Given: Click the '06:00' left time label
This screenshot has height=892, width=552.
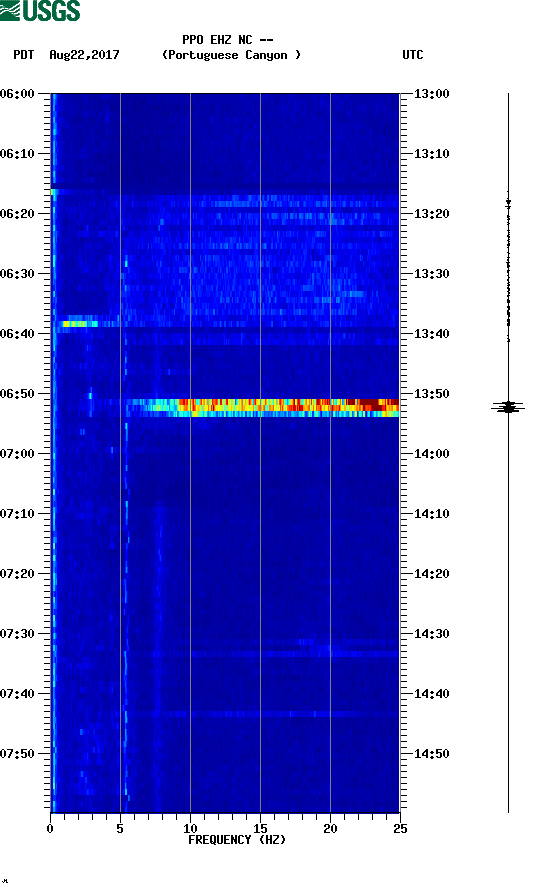Looking at the screenshot, I should click(x=18, y=94).
